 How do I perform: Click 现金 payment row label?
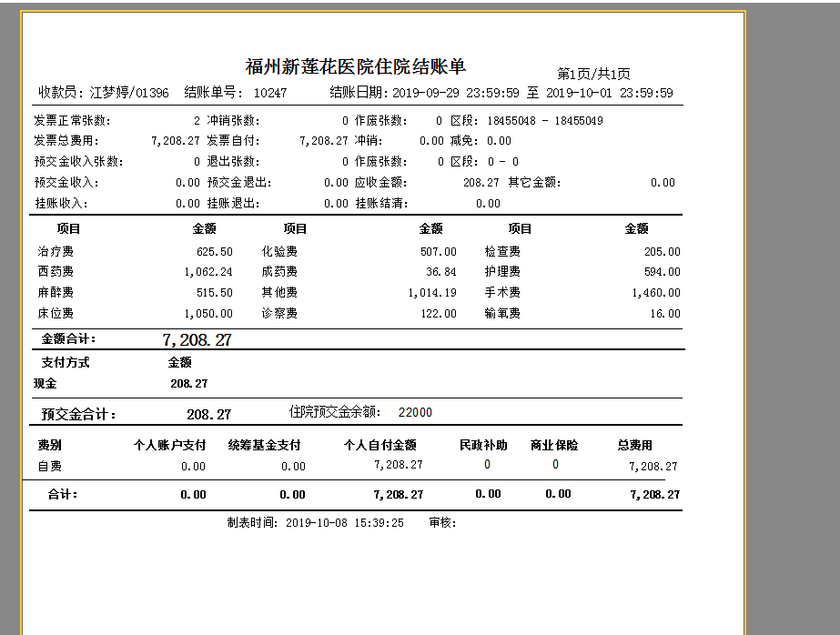point(45,383)
